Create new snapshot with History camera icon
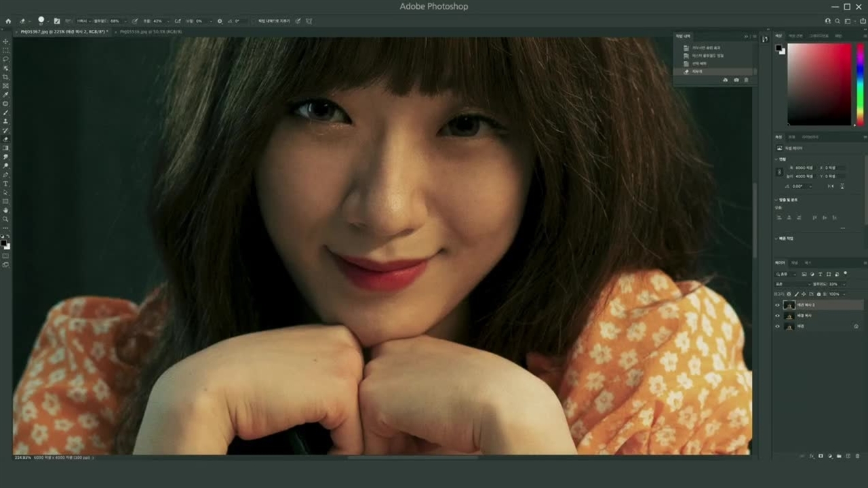This screenshot has height=488, width=868. (x=736, y=80)
